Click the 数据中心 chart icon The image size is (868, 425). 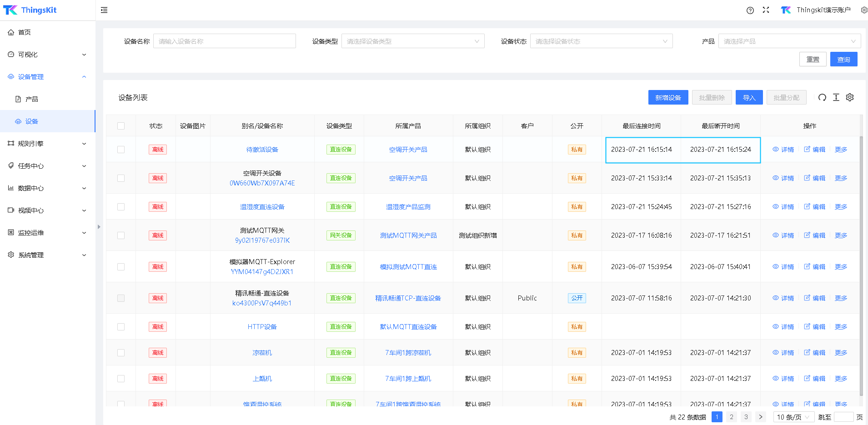point(11,188)
